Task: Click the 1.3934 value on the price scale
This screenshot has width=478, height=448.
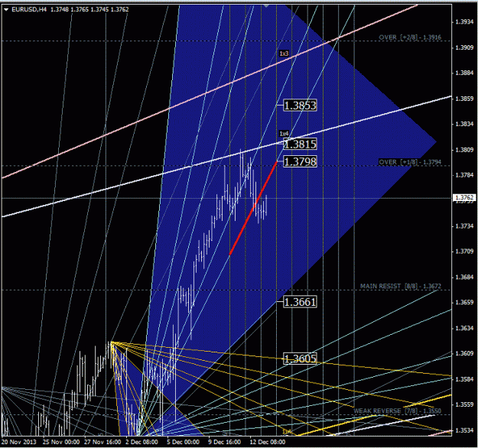Action: tap(464, 21)
